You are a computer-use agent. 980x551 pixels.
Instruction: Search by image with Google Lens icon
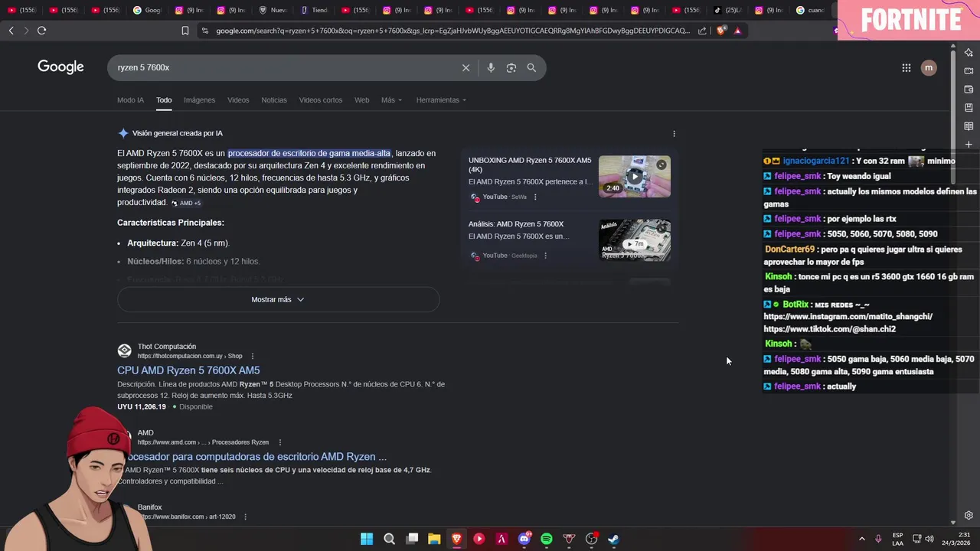[511, 67]
